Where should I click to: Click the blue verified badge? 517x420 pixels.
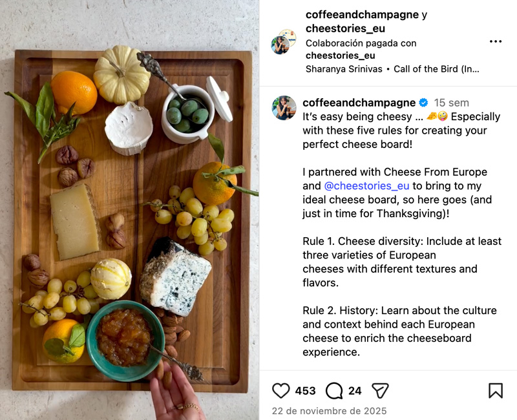[424, 103]
